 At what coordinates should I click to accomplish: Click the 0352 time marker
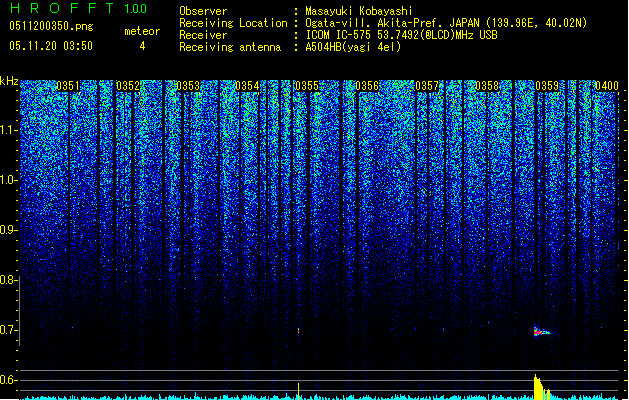128,86
